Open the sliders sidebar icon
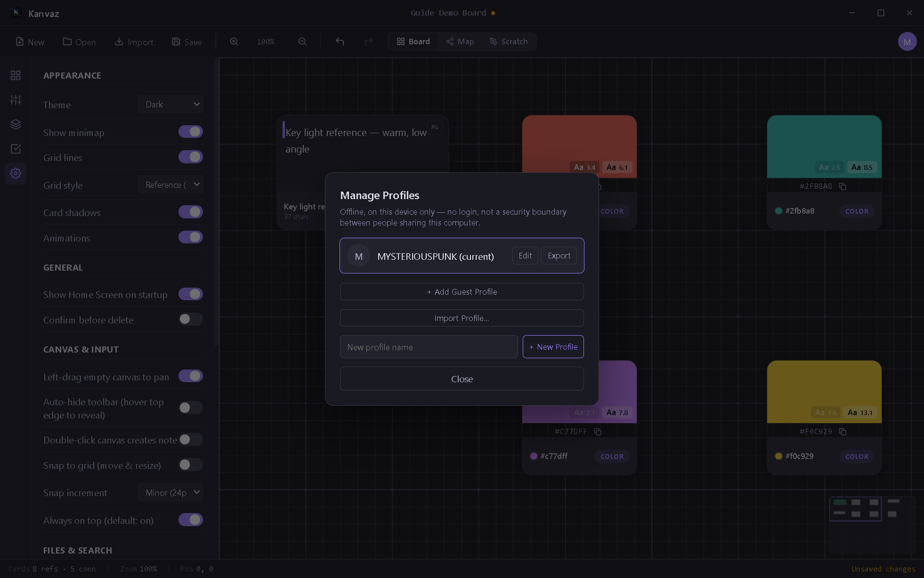 pos(16,100)
